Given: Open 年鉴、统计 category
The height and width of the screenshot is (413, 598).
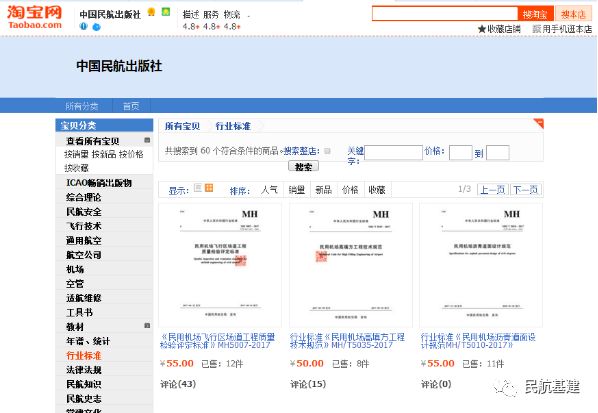Looking at the screenshot, I should coord(88,341).
